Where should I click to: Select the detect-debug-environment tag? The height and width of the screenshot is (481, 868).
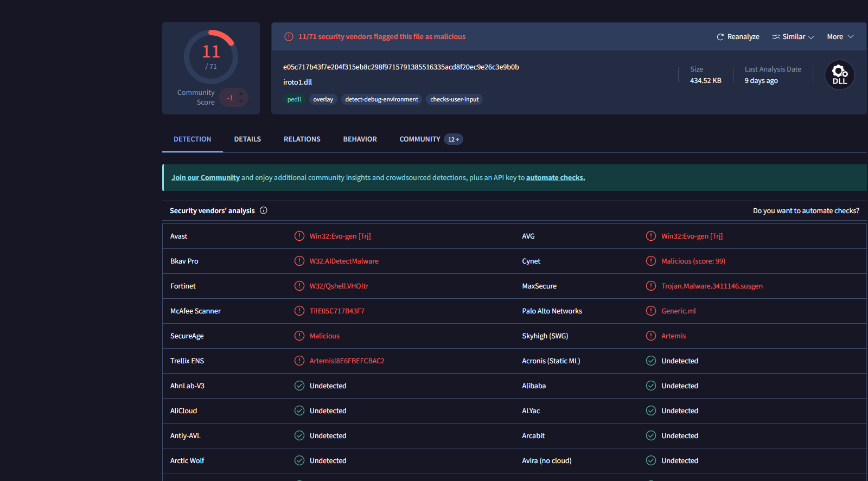[381, 99]
